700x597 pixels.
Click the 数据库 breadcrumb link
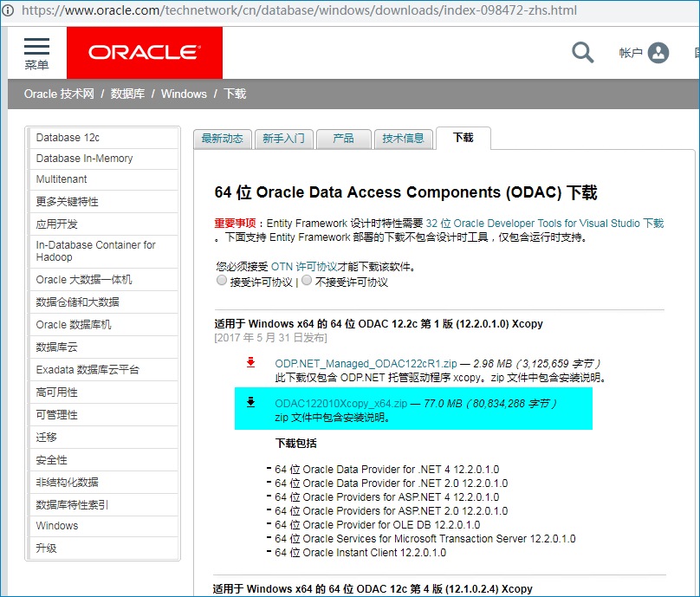pyautogui.click(x=127, y=94)
